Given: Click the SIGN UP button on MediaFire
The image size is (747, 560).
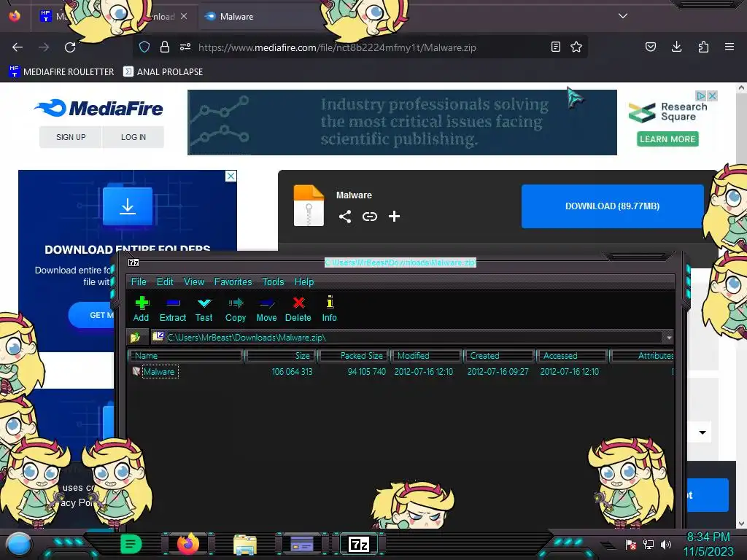Looking at the screenshot, I should pyautogui.click(x=71, y=137).
